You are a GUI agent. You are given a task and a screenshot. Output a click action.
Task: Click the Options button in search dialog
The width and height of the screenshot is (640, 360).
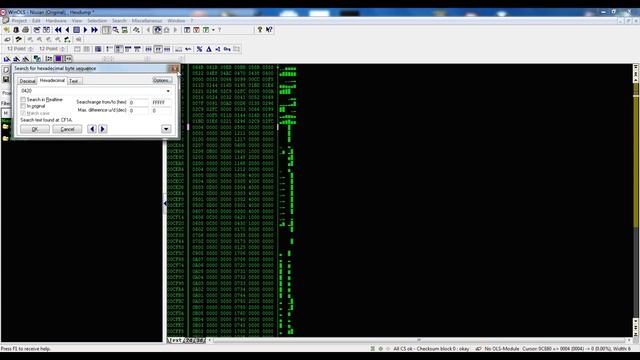[162, 80]
